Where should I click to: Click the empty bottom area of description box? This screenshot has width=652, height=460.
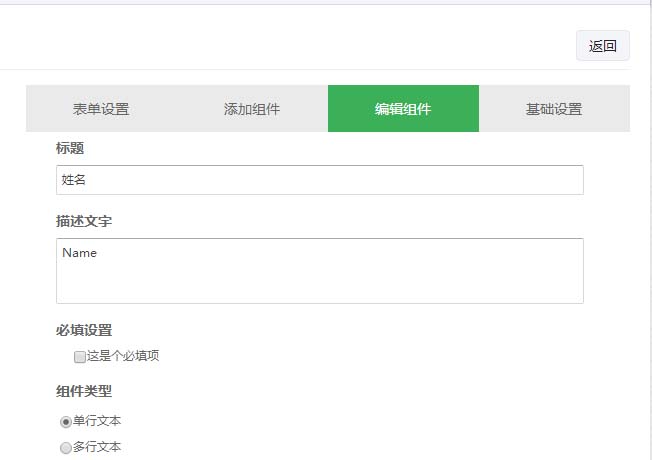click(x=320, y=290)
